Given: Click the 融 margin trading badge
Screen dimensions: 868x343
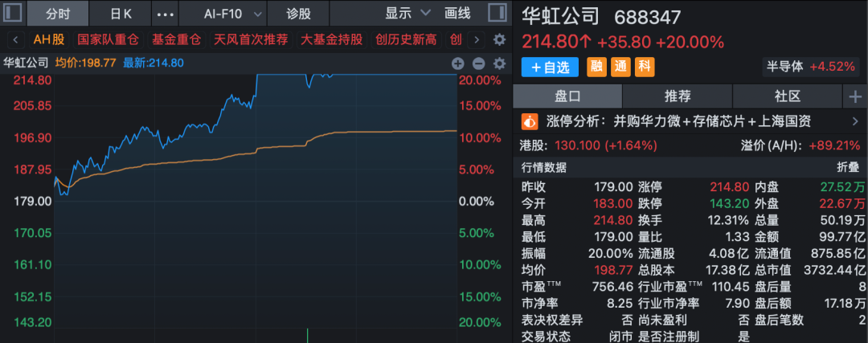Looking at the screenshot, I should click(x=596, y=67).
